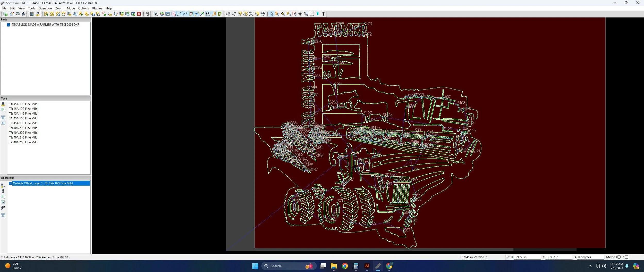Open the File menu
Screen dimensions: 644x272
point(4,8)
